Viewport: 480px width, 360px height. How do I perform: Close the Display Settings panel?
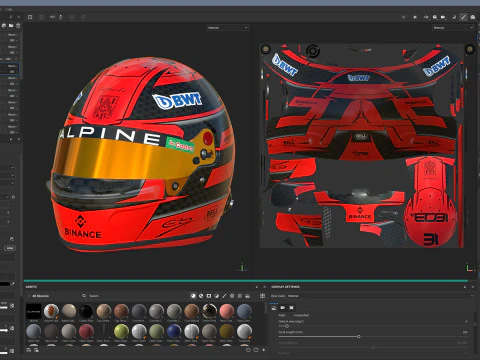tap(473, 287)
